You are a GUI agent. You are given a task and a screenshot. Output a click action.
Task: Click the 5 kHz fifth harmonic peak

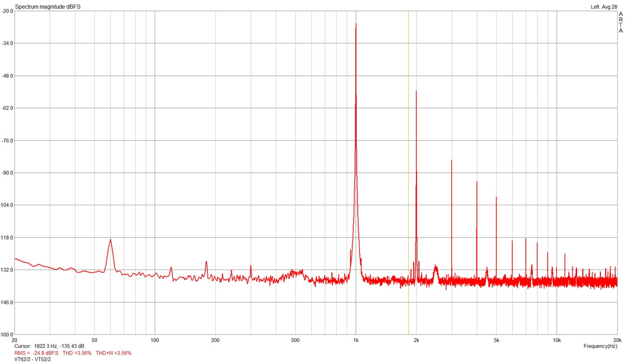point(496,198)
